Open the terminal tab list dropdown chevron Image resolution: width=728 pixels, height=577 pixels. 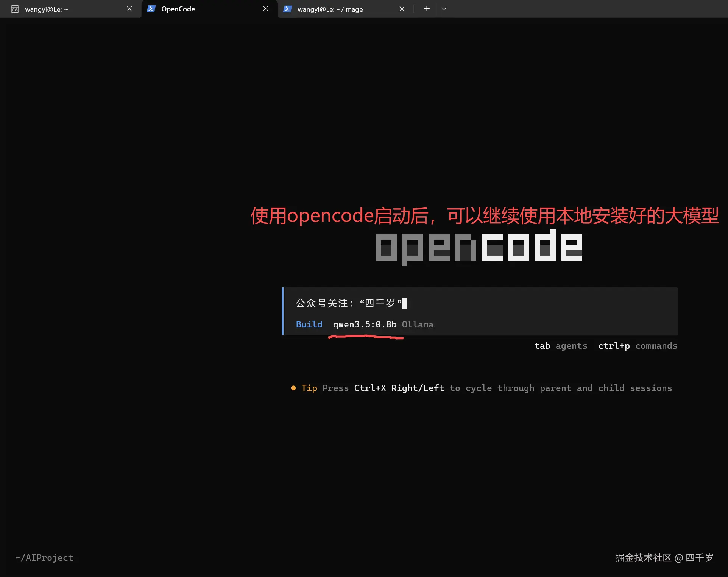[x=444, y=8]
